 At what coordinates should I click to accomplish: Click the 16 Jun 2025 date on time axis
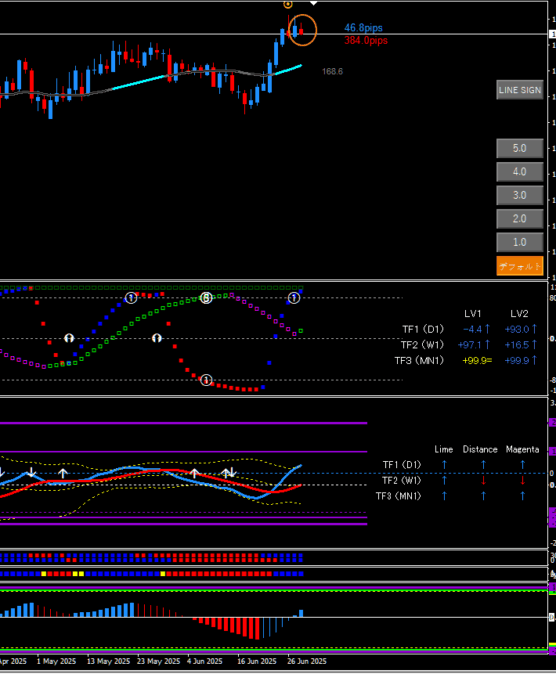point(257,661)
